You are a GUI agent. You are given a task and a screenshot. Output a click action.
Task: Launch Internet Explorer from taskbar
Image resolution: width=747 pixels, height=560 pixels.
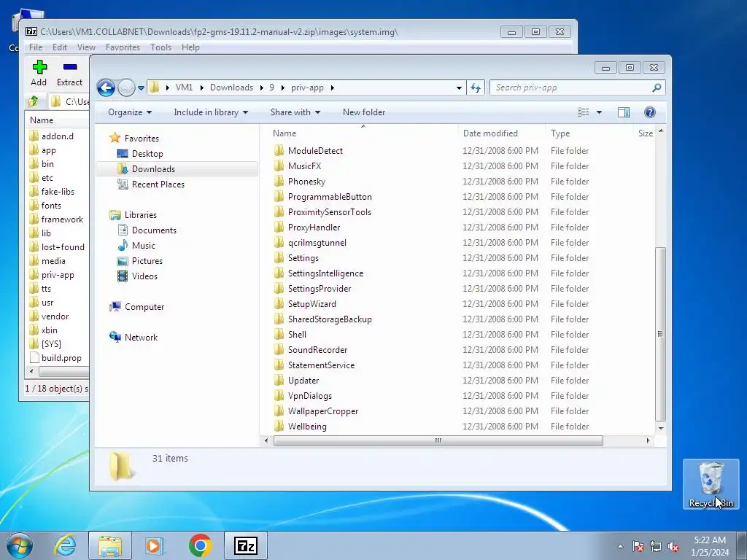(x=65, y=545)
